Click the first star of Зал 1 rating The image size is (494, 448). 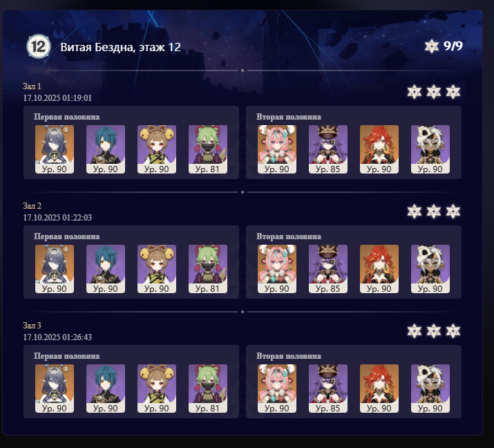415,92
